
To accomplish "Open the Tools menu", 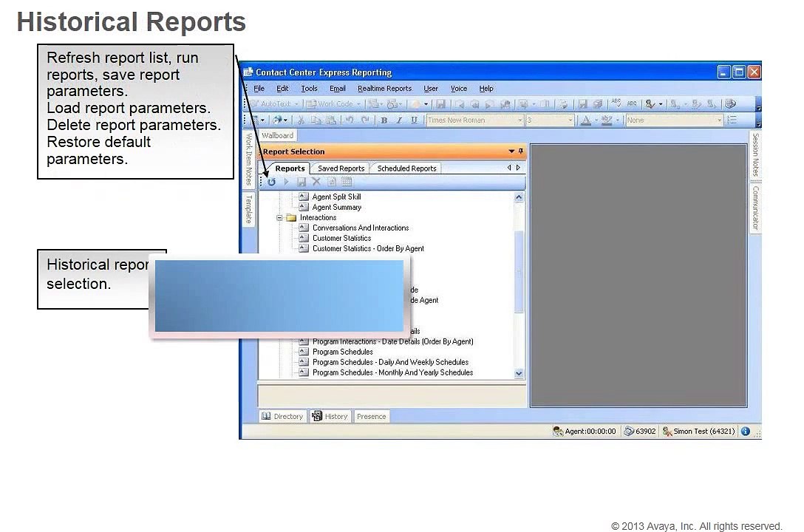I will (309, 88).
